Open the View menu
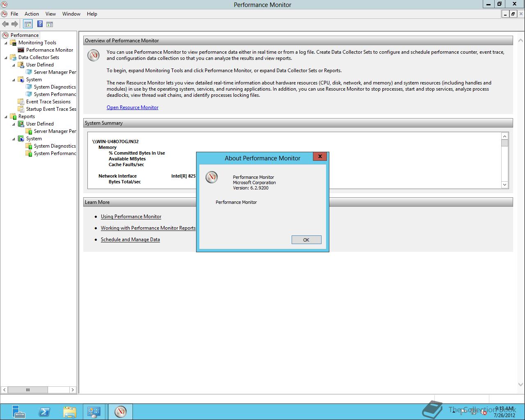The height and width of the screenshot is (420, 525). point(50,14)
